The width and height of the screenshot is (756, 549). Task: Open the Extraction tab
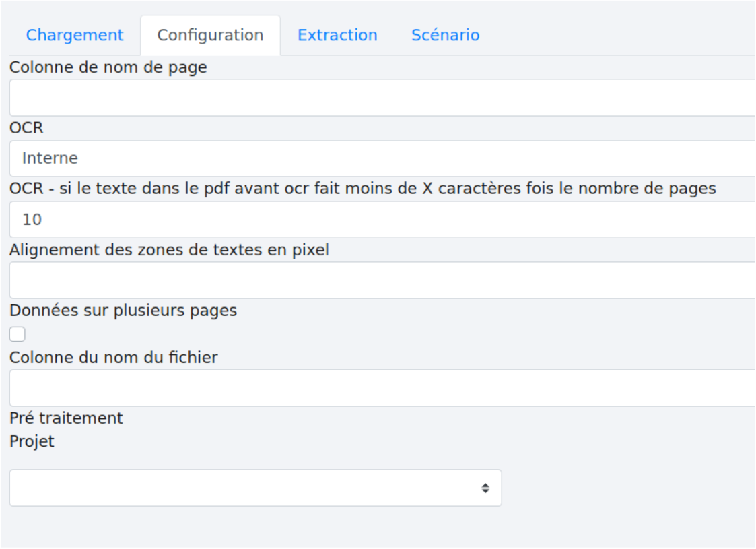click(x=337, y=35)
